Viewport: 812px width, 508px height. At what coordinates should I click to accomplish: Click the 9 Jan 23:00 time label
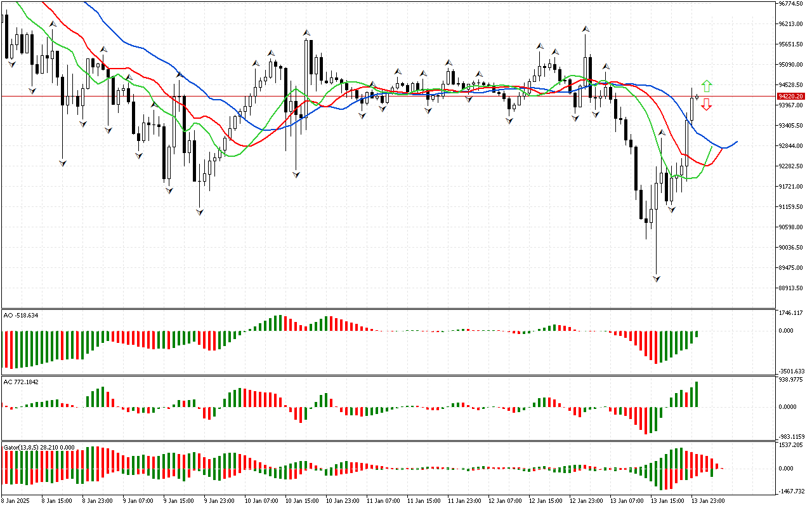pos(219,500)
